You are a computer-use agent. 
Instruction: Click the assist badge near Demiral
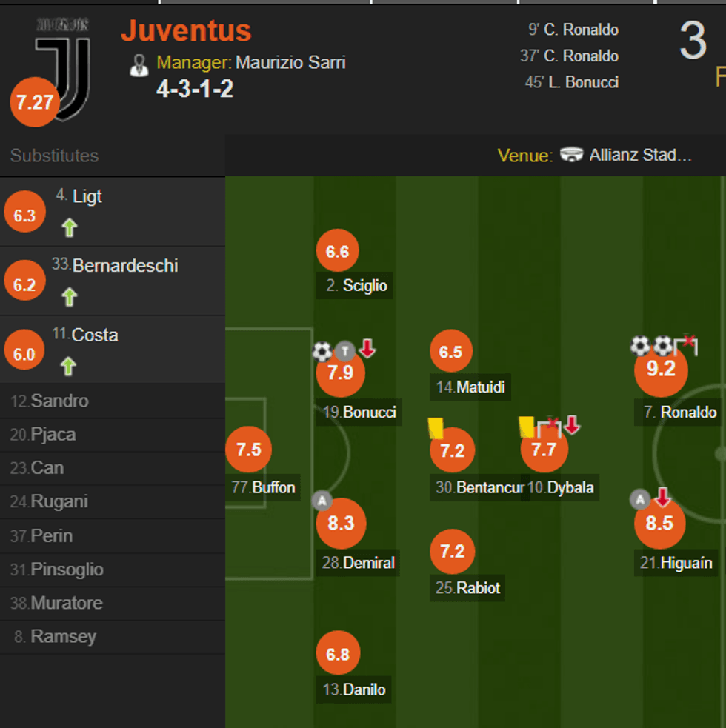tap(322, 501)
